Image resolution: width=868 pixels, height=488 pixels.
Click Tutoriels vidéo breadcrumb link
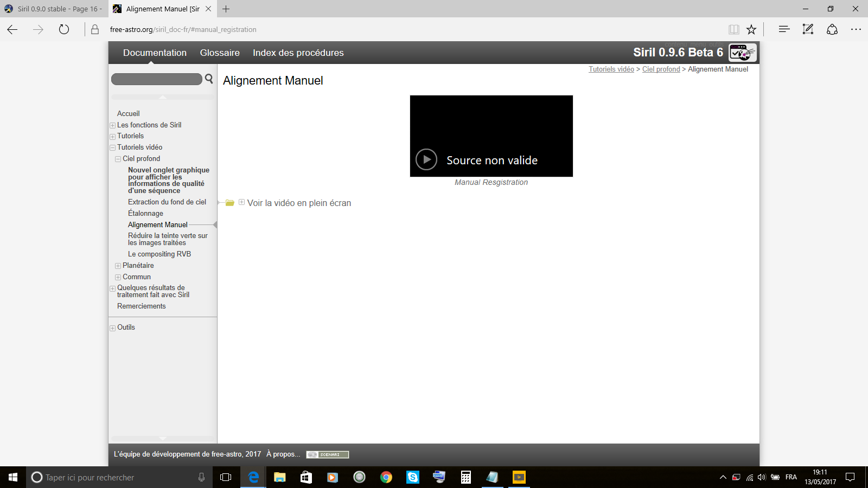[611, 69]
